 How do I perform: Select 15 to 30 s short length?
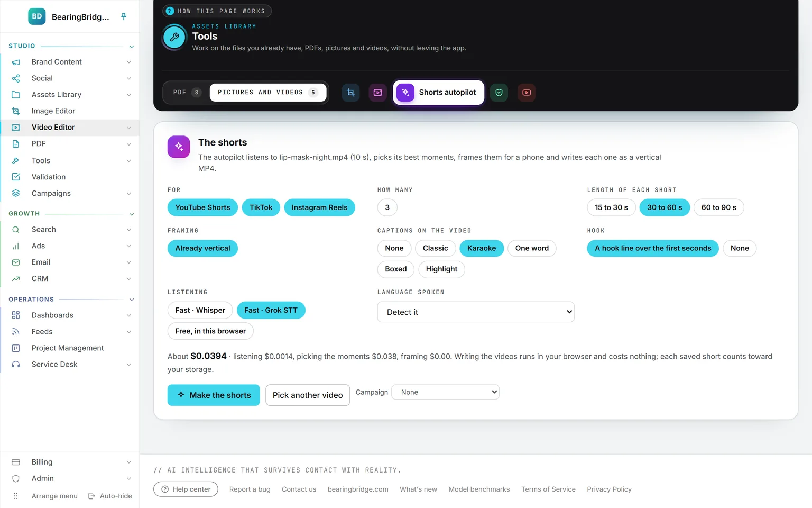611,207
